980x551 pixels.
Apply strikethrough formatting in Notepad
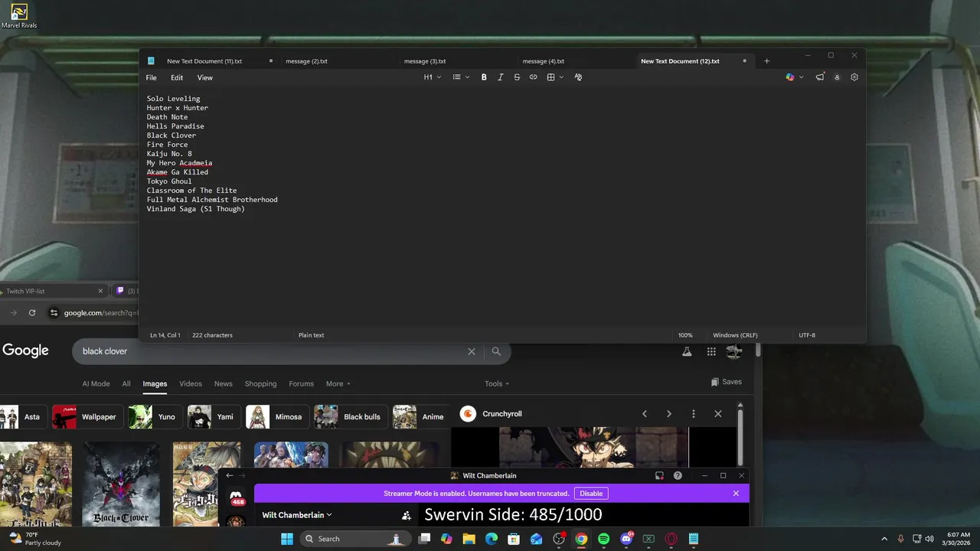(517, 77)
